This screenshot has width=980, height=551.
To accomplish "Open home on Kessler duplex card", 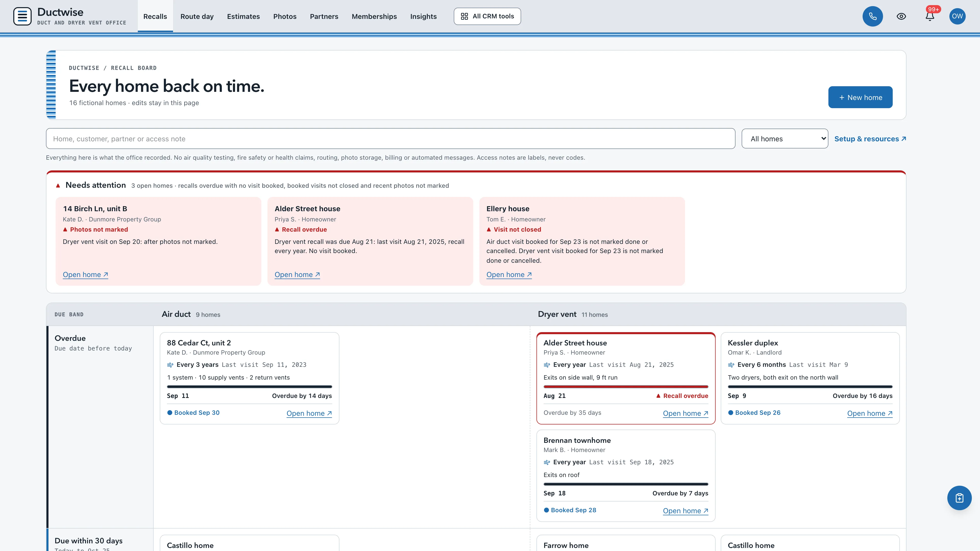I will click(870, 413).
